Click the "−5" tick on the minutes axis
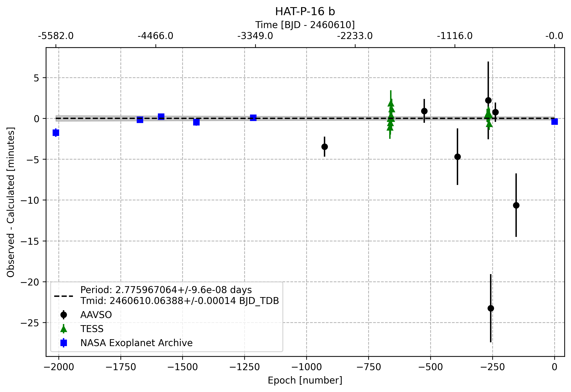Screen dimensions: 571x392 point(33,160)
